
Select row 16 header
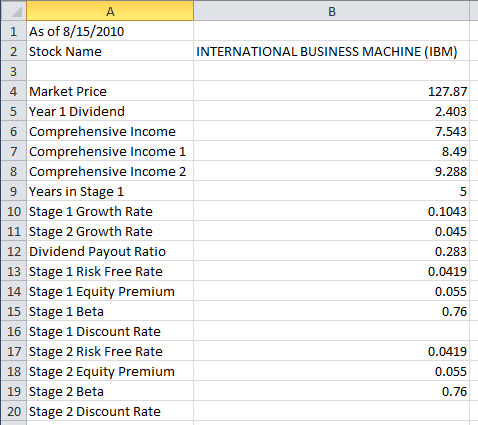(x=14, y=331)
